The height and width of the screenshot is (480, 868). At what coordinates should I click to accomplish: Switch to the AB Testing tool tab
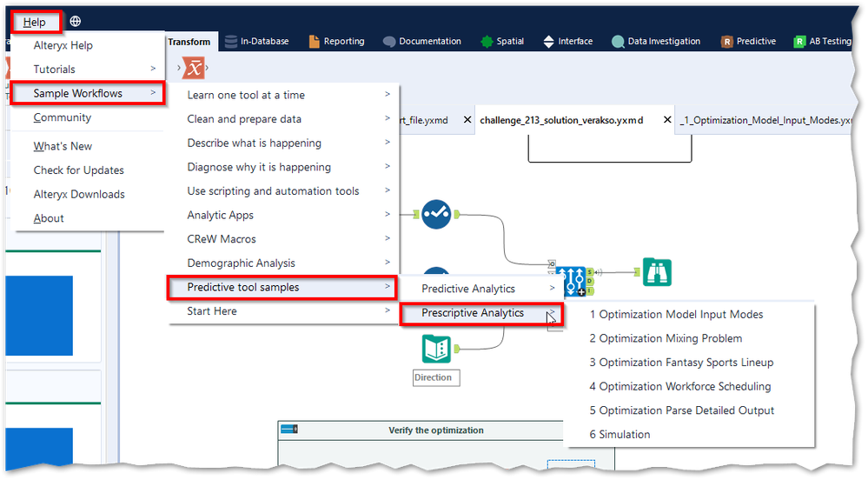[823, 41]
